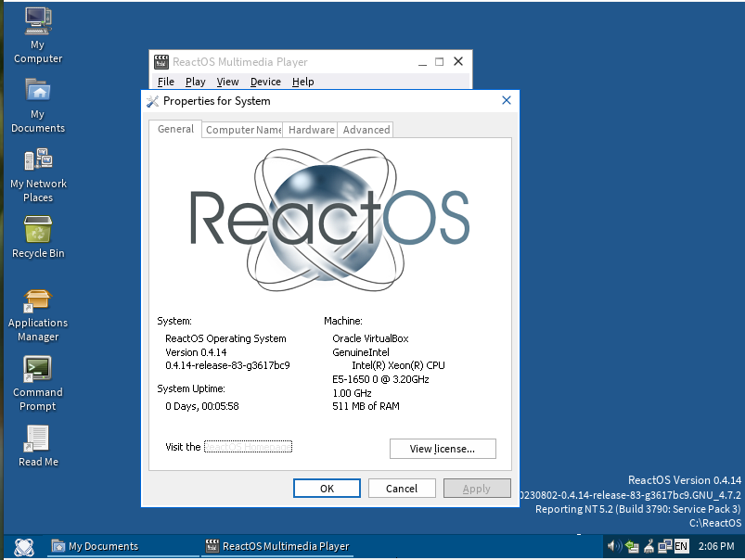This screenshot has height=560, width=745.
Task: Click the Multimedia Player title bar icon
Action: pyautogui.click(x=161, y=62)
